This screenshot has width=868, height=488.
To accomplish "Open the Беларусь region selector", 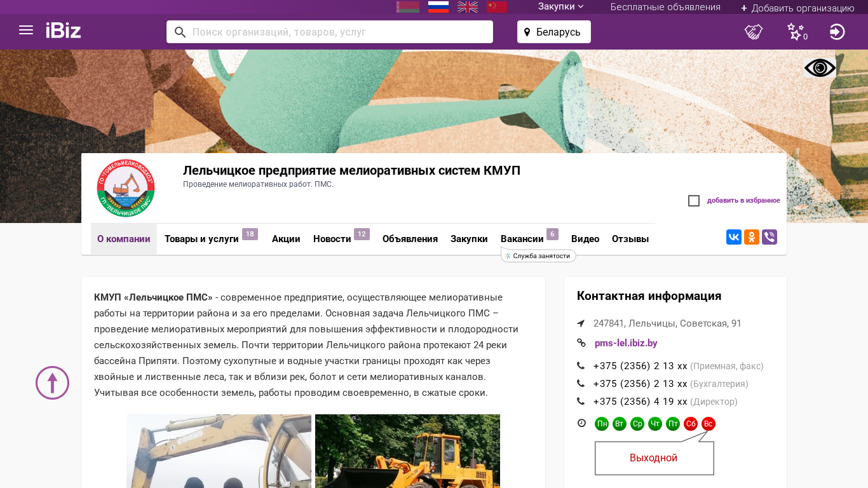I will pos(554,32).
